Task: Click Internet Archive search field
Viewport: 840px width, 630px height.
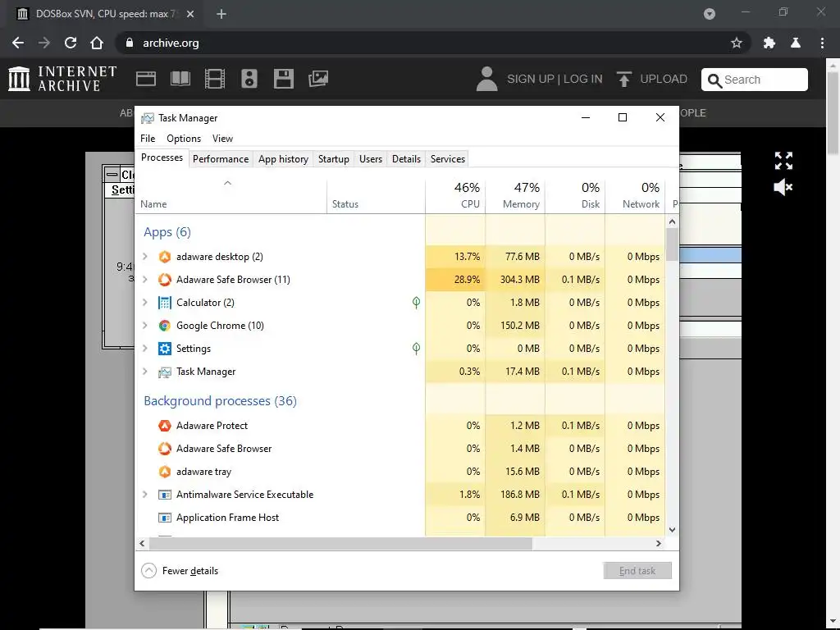Action: (x=755, y=80)
